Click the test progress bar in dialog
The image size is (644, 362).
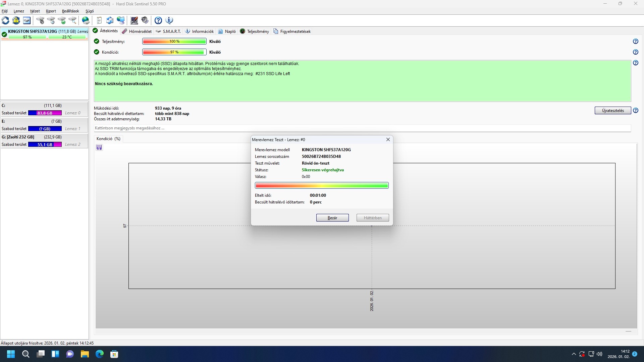[322, 185]
